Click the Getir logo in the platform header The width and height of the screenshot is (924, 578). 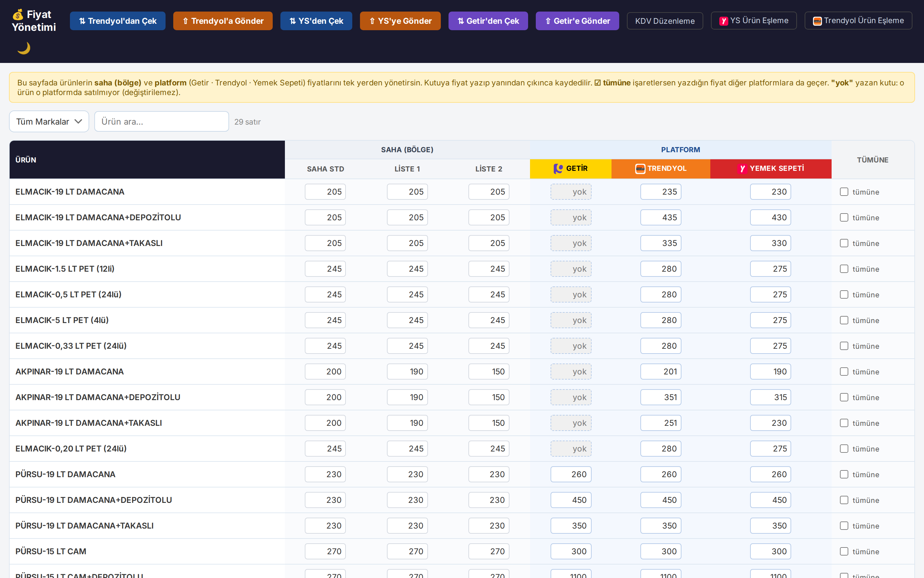pos(558,169)
